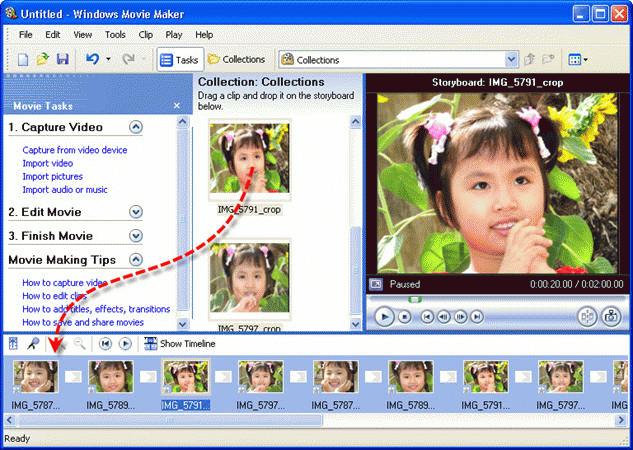Click the Narrate Timeline microphone icon
This screenshot has width=633, height=450.
pos(33,343)
